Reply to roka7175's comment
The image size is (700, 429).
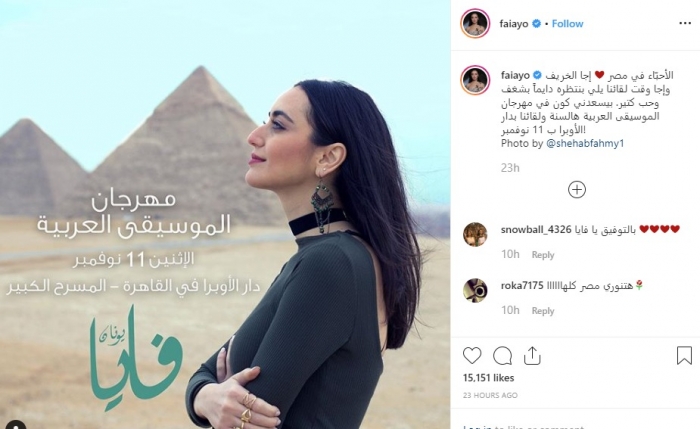pyautogui.click(x=542, y=311)
